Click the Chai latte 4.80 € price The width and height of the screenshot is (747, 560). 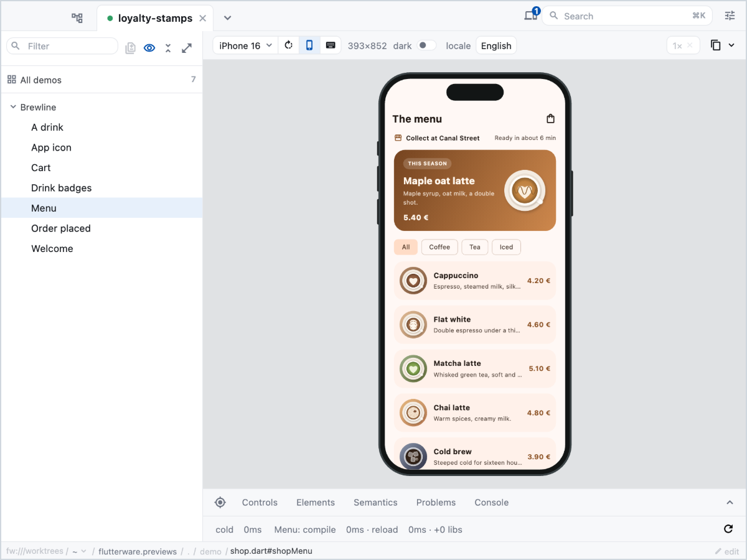point(538,413)
